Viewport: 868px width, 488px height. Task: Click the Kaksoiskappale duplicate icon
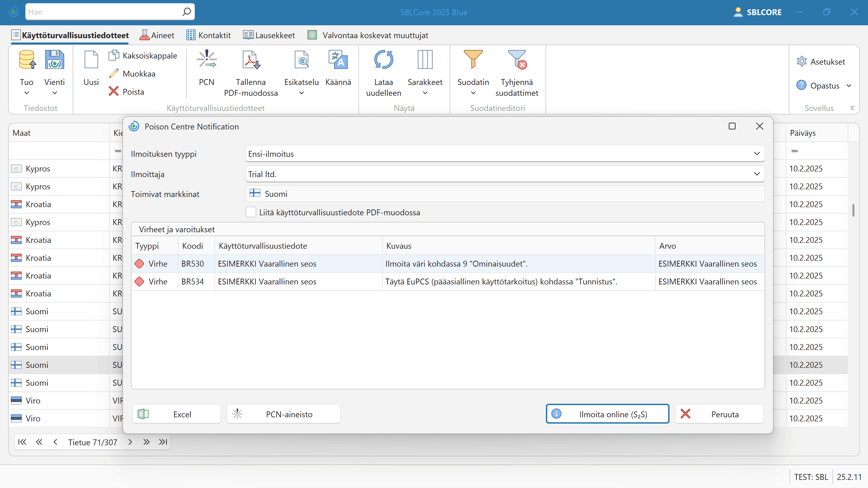[x=114, y=55]
